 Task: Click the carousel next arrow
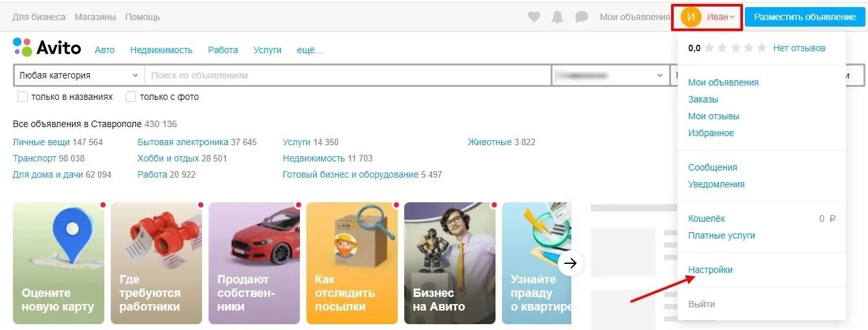point(570,263)
